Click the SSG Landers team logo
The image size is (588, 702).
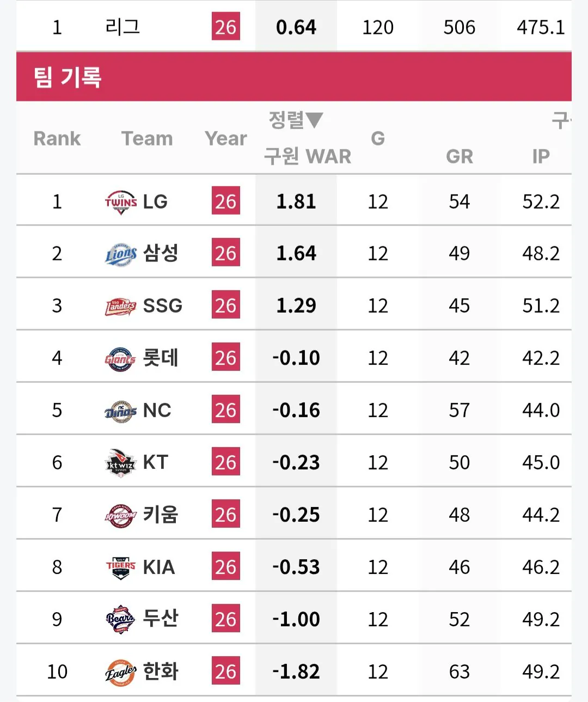tap(121, 306)
